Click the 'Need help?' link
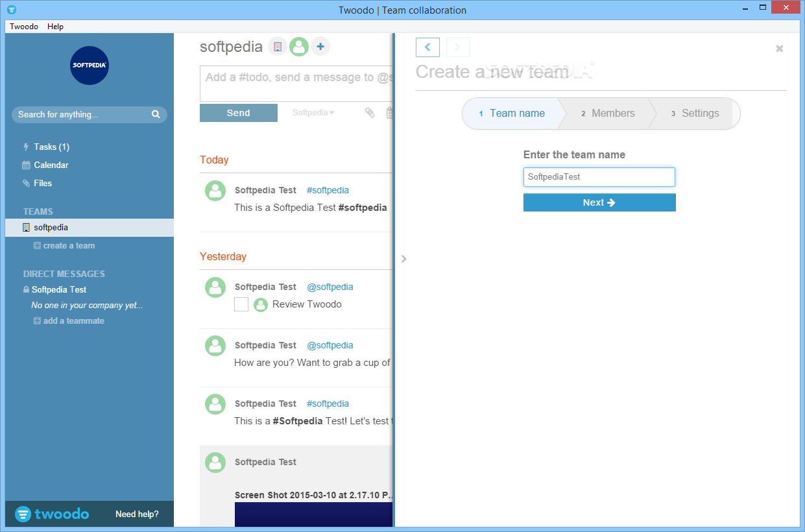Image resolution: width=805 pixels, height=532 pixels. pos(137,514)
